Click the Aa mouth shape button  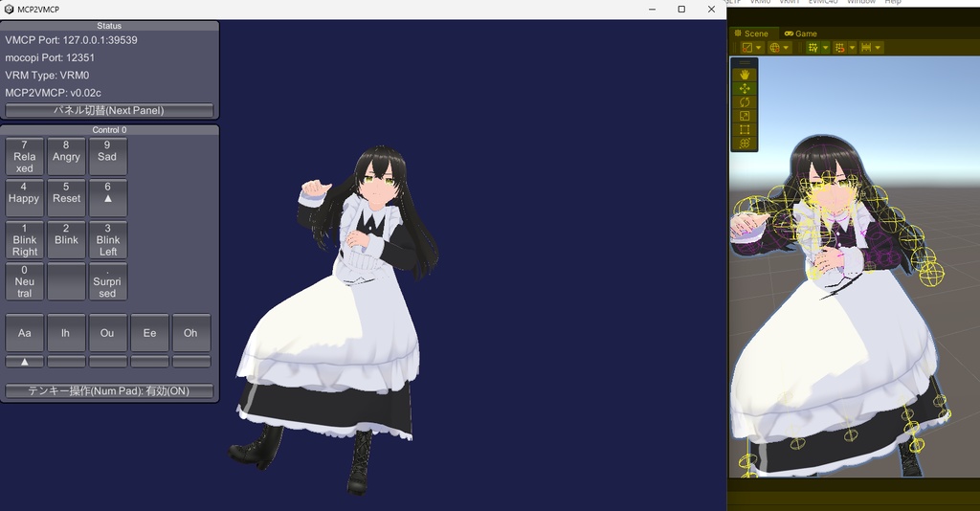24,333
